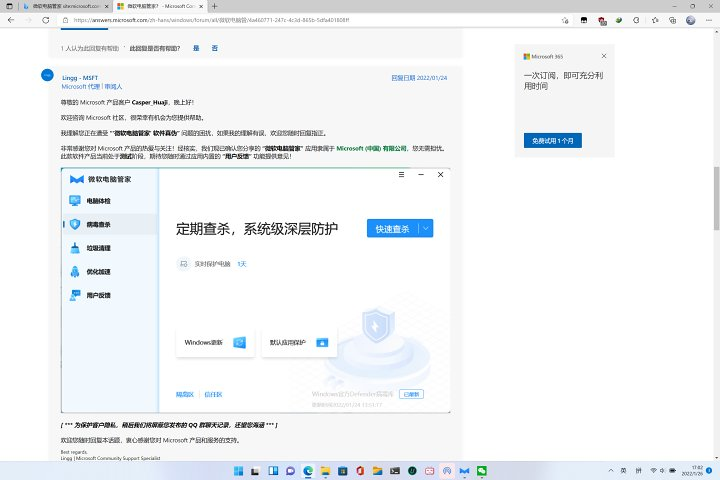Open the 信任区 link
Viewport: 720px width, 480px height.
[213, 395]
